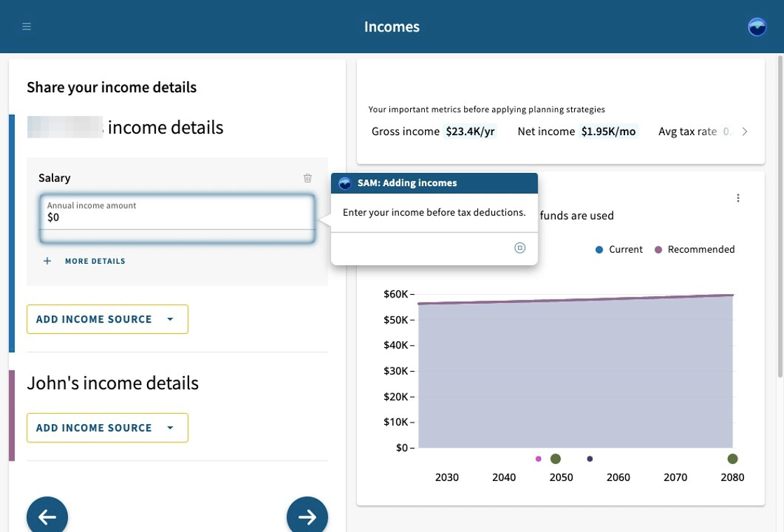Image resolution: width=784 pixels, height=532 pixels.
Task: Click the $60K y-axis label
Action: (395, 294)
